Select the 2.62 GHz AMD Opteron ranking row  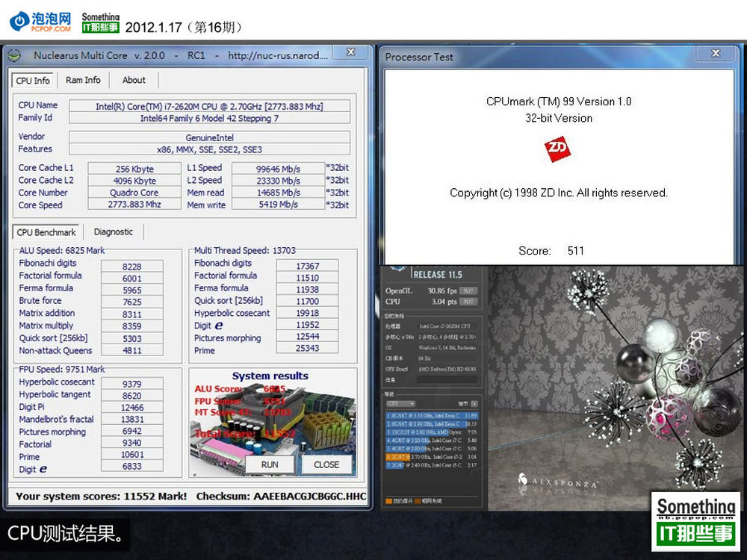pos(432,432)
